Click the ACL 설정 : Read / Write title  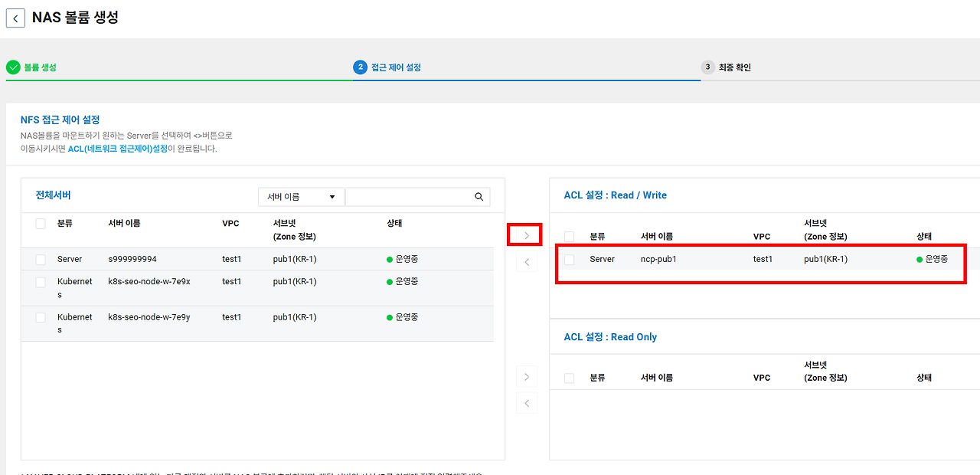[616, 195]
